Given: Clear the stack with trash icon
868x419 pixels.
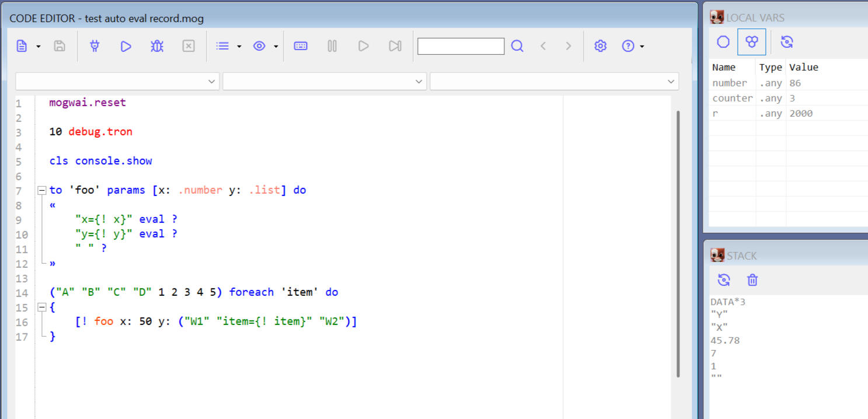Looking at the screenshot, I should pos(752,280).
